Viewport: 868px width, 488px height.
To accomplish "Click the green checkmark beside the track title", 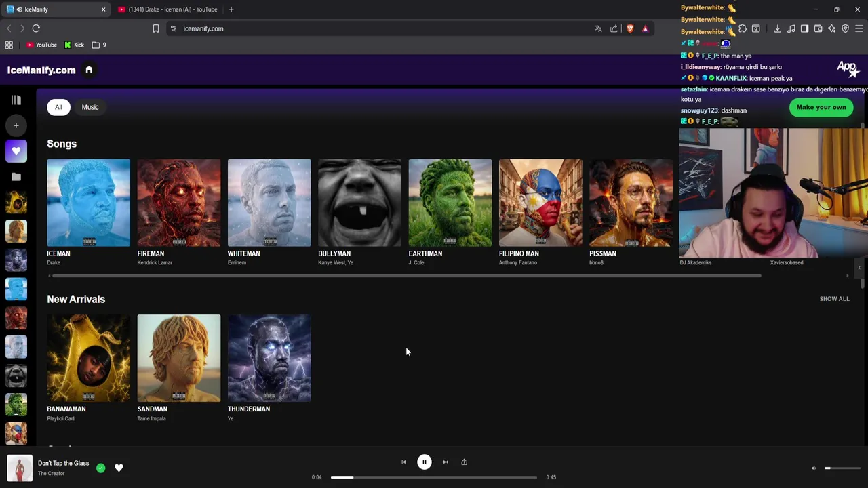I will (101, 468).
